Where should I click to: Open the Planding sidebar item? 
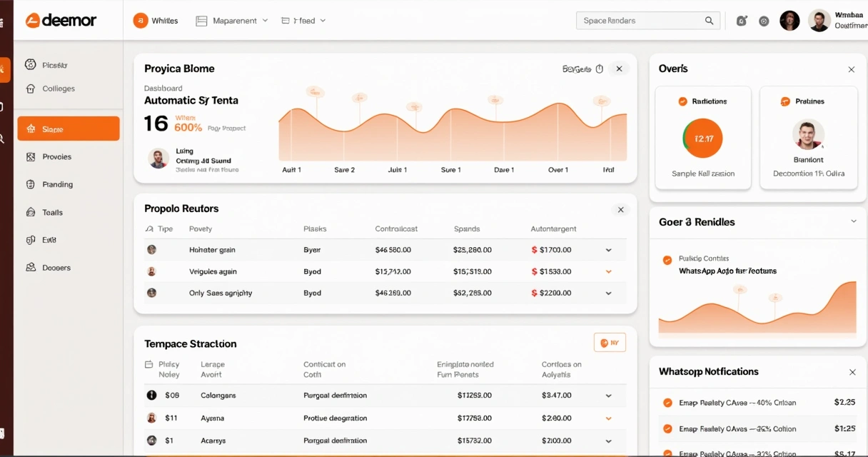click(57, 184)
